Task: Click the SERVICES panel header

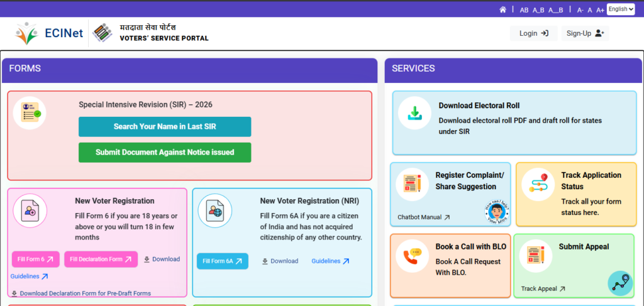Action: (513, 70)
